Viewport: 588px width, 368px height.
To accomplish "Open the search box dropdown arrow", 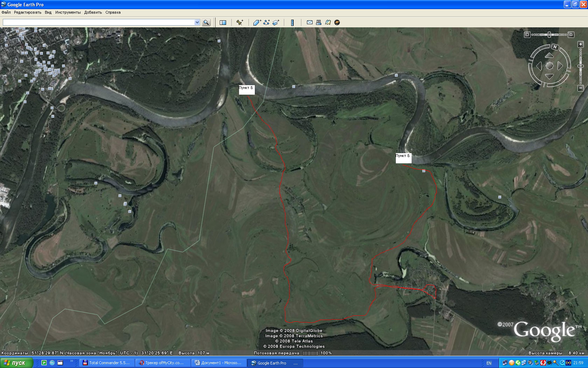I will click(x=197, y=22).
